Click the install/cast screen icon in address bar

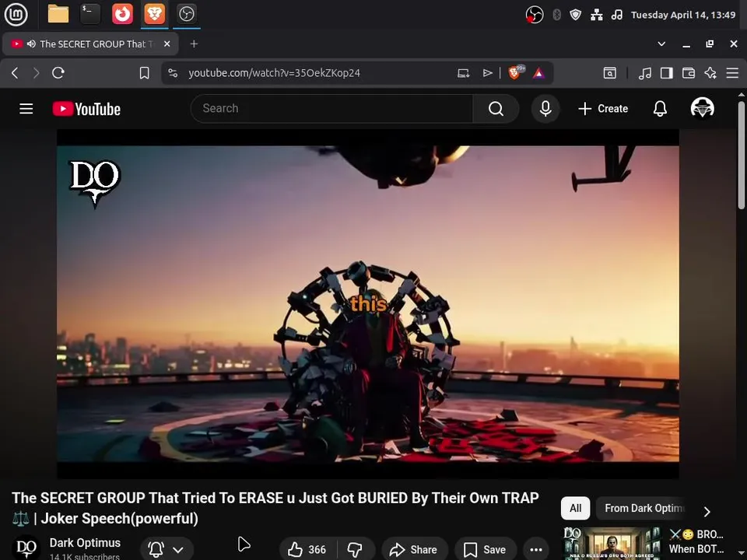tap(464, 73)
